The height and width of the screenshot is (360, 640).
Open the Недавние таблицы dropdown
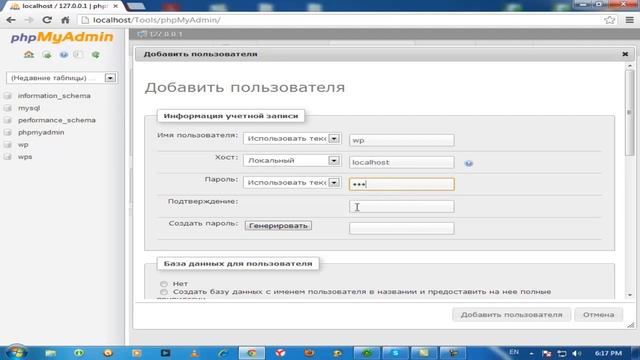[x=62, y=78]
